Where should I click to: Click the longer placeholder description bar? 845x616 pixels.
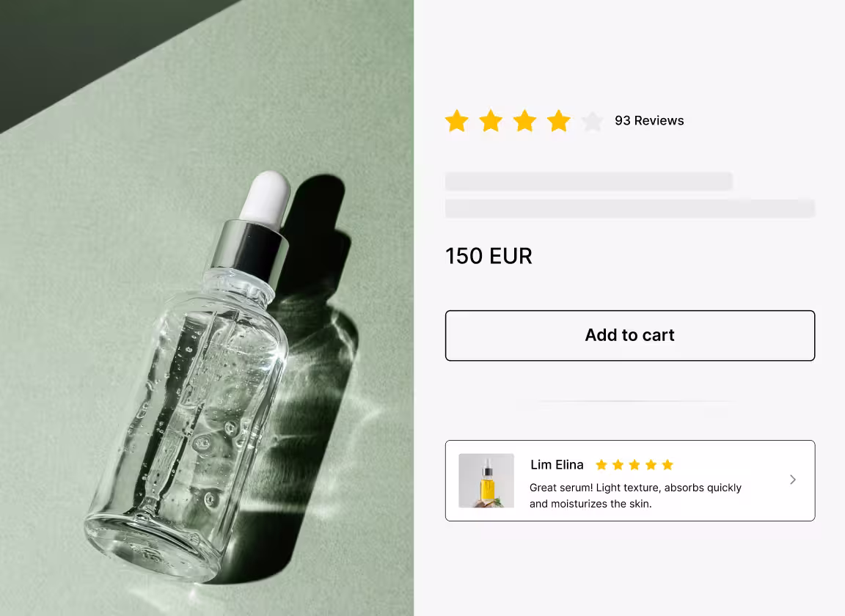click(630, 208)
